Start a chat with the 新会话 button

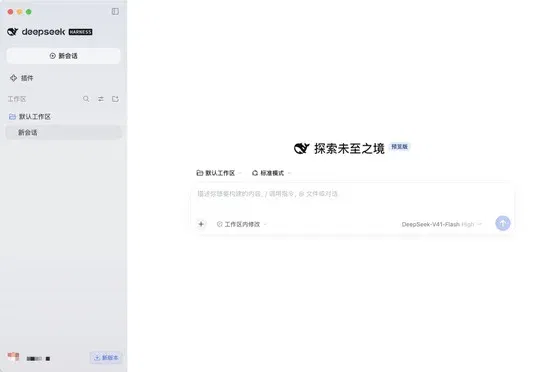pos(63,56)
